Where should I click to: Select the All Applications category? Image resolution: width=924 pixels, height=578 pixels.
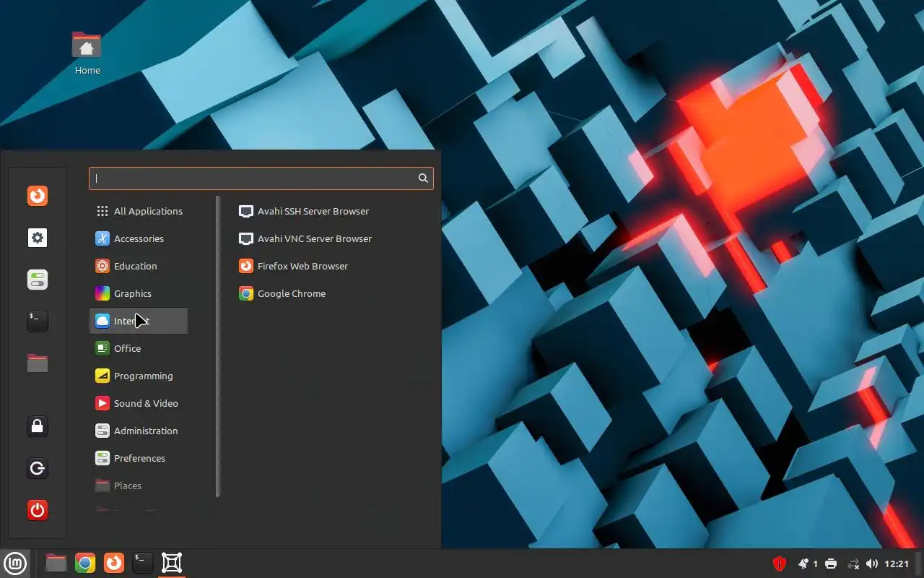(139, 211)
